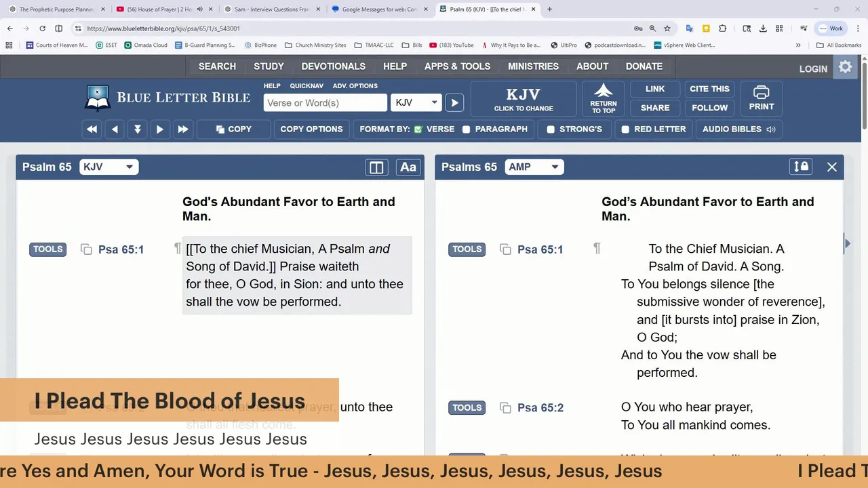Go to previous chapter with rewind arrows

(92, 129)
